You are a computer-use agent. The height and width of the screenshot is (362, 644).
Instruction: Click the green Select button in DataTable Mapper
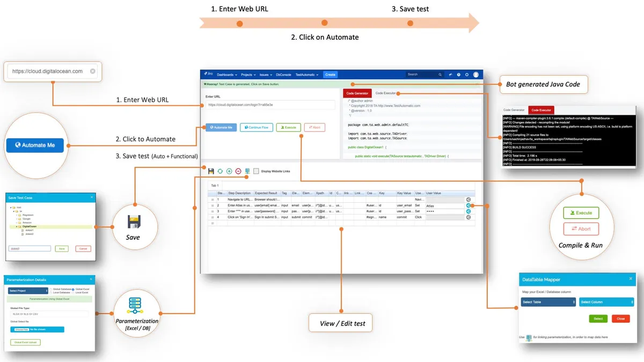click(598, 318)
